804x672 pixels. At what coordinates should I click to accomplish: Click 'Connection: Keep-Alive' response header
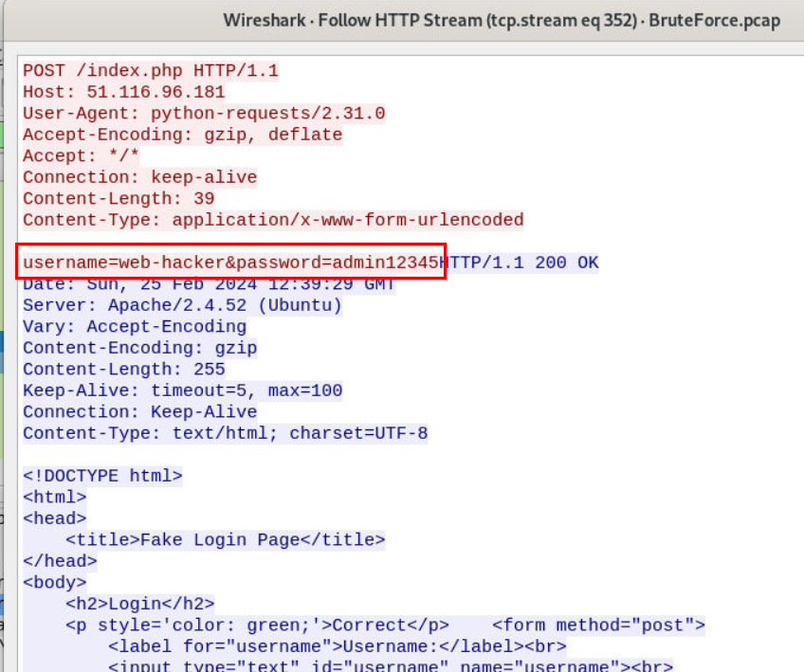(140, 412)
